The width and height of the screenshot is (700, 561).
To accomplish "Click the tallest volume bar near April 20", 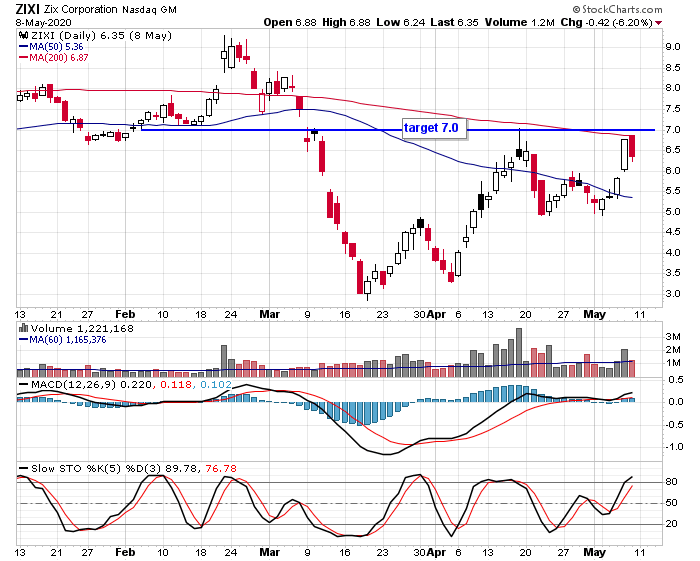I will [x=519, y=353].
